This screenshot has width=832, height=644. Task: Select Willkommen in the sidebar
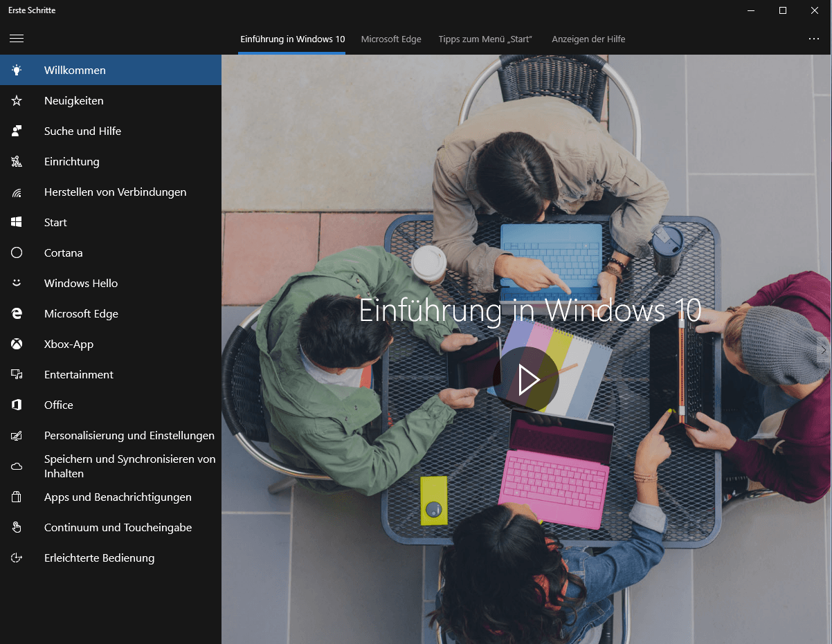(x=111, y=70)
